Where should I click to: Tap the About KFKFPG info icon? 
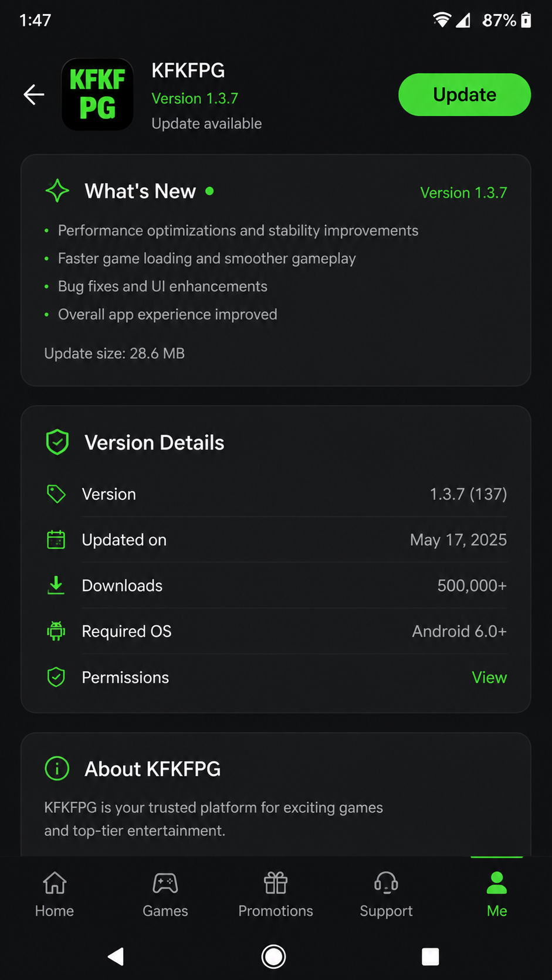click(x=57, y=768)
